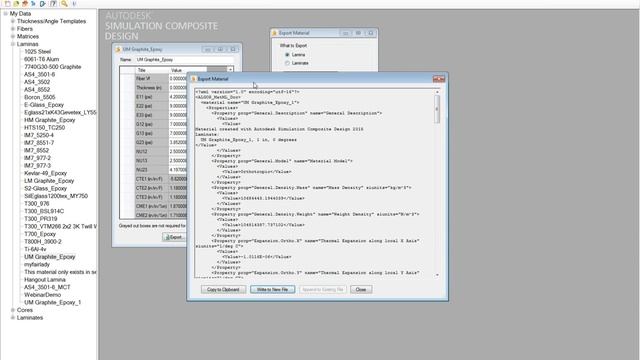Image resolution: width=640 pixels, height=360 pixels.
Task: Select the WebinarDemo lamina
Action: point(42,295)
